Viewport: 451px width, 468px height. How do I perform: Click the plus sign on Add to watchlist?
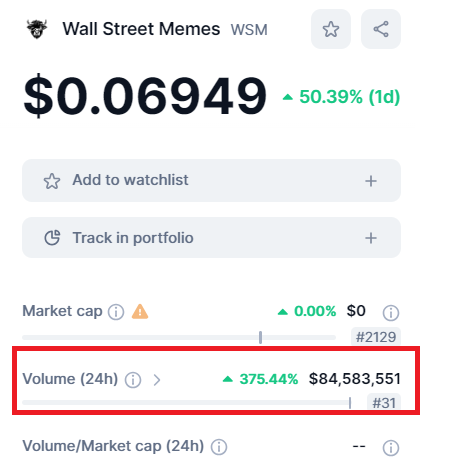[x=371, y=181]
